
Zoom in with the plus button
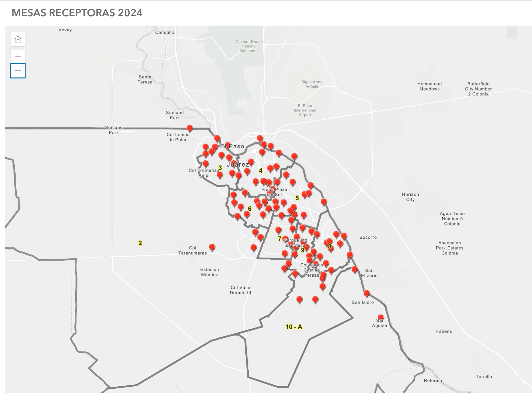click(x=18, y=57)
